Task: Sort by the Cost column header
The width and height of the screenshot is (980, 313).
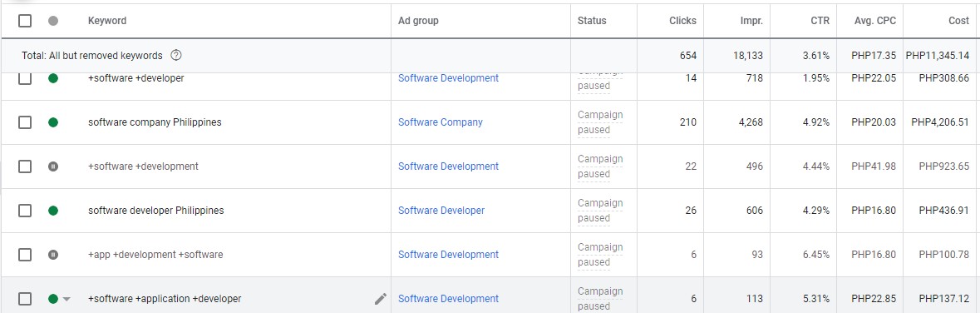Action: tap(958, 21)
